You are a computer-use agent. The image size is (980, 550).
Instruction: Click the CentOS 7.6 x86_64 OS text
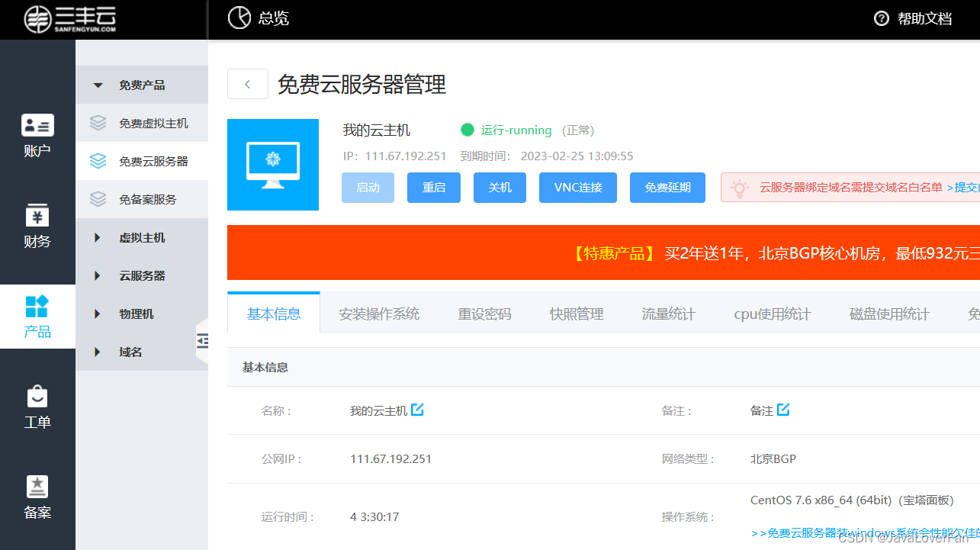[852, 500]
